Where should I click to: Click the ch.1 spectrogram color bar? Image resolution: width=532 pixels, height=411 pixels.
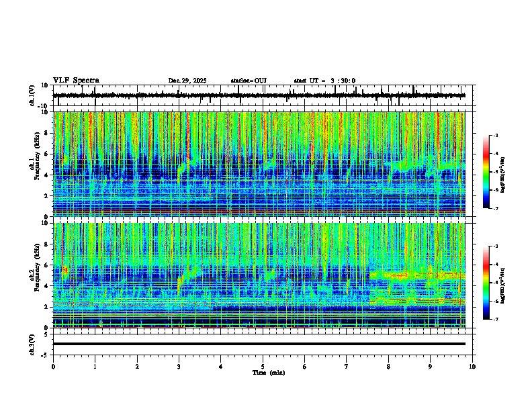coord(486,172)
